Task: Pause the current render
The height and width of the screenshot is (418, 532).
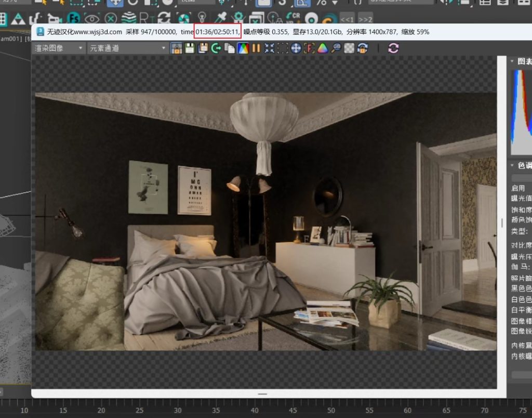Action: pyautogui.click(x=256, y=48)
